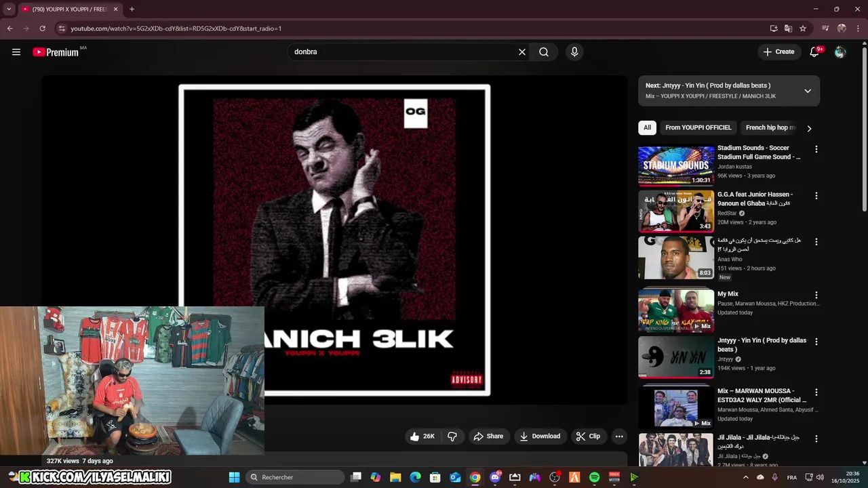The width and height of the screenshot is (868, 488).
Task: Dislike the video
Action: (452, 436)
